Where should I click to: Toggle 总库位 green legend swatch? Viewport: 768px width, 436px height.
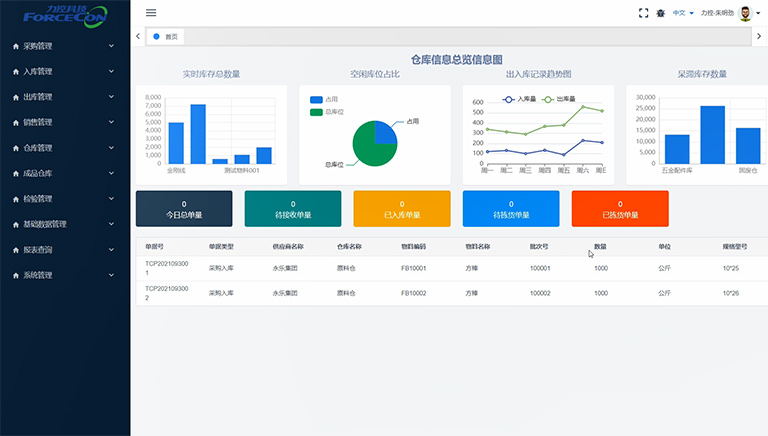tap(317, 112)
